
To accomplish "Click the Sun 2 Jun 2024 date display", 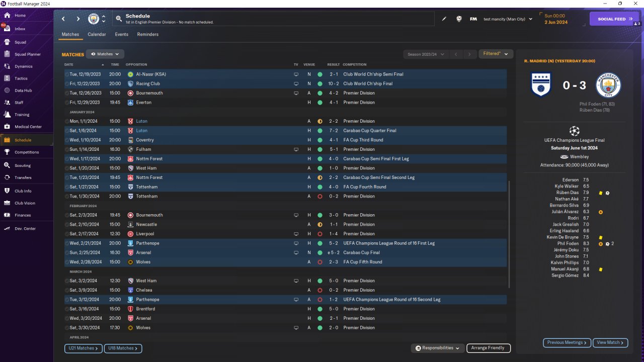I will pyautogui.click(x=555, y=19).
